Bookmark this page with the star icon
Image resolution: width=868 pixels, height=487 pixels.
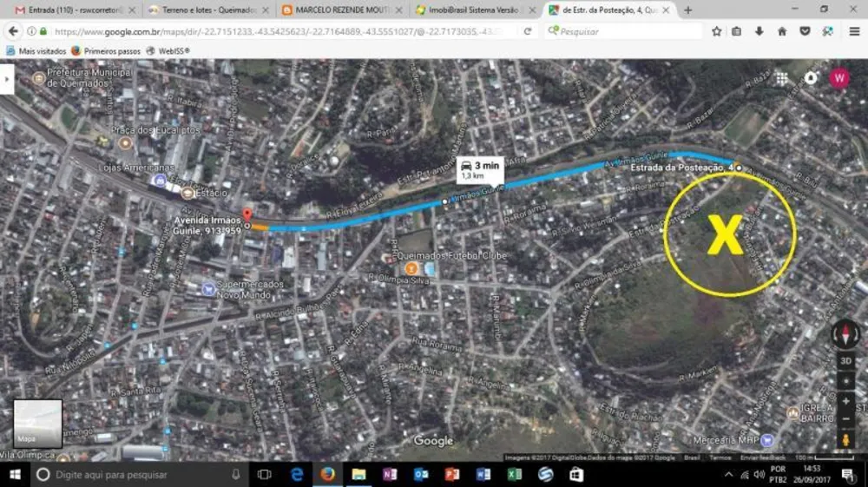coord(716,31)
